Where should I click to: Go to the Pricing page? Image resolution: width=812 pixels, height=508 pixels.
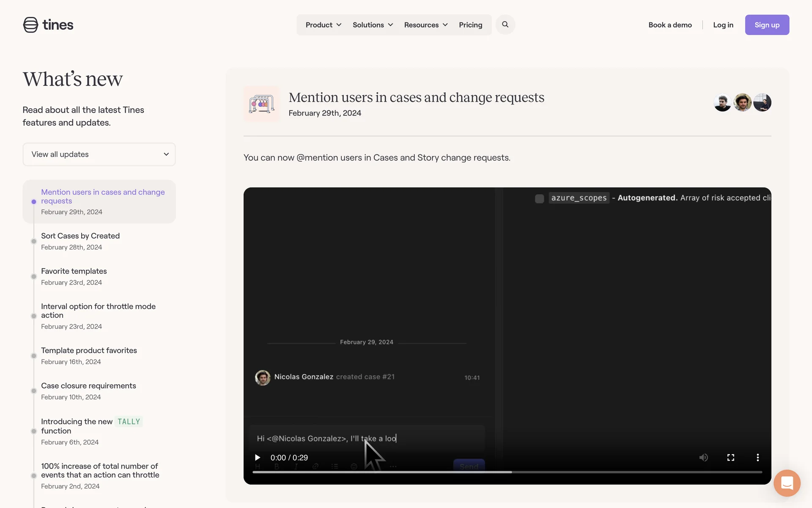coord(470,25)
